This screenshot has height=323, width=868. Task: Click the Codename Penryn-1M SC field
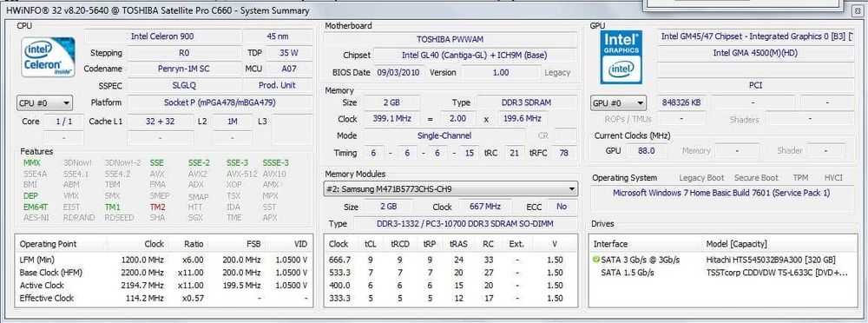184,69
